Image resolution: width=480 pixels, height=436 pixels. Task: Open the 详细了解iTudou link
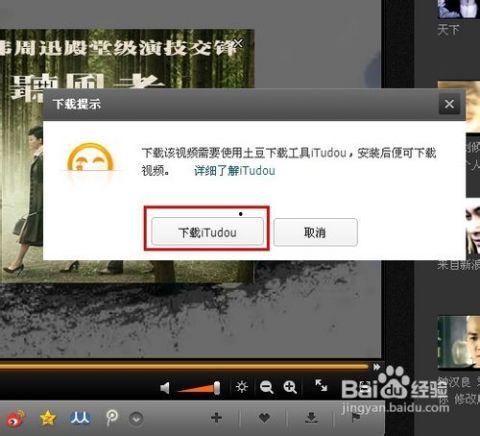click(x=235, y=171)
